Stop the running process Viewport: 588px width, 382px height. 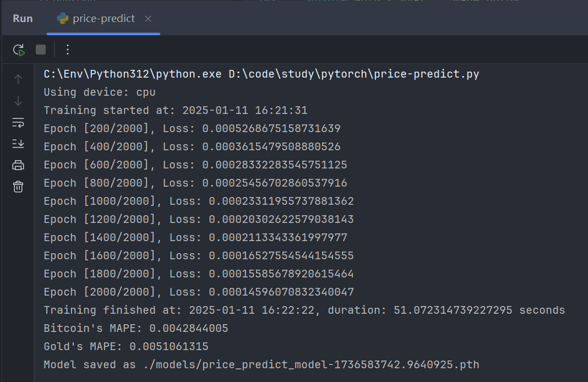41,50
